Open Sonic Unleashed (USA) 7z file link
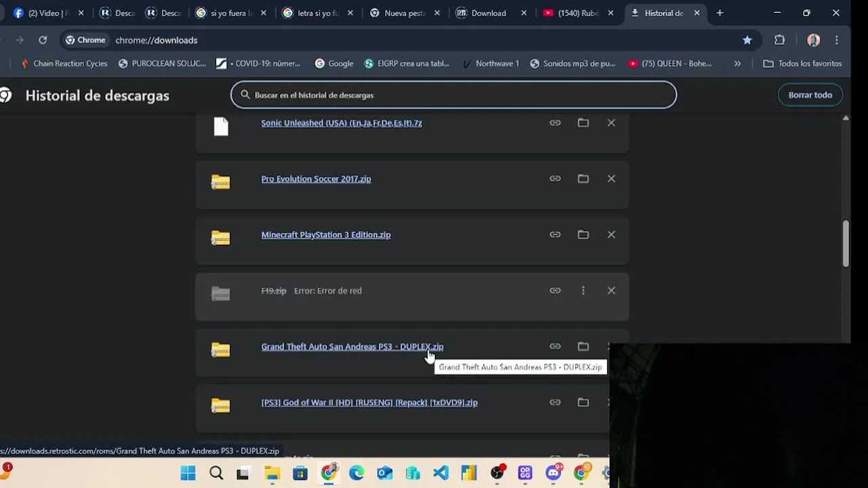 click(x=342, y=123)
